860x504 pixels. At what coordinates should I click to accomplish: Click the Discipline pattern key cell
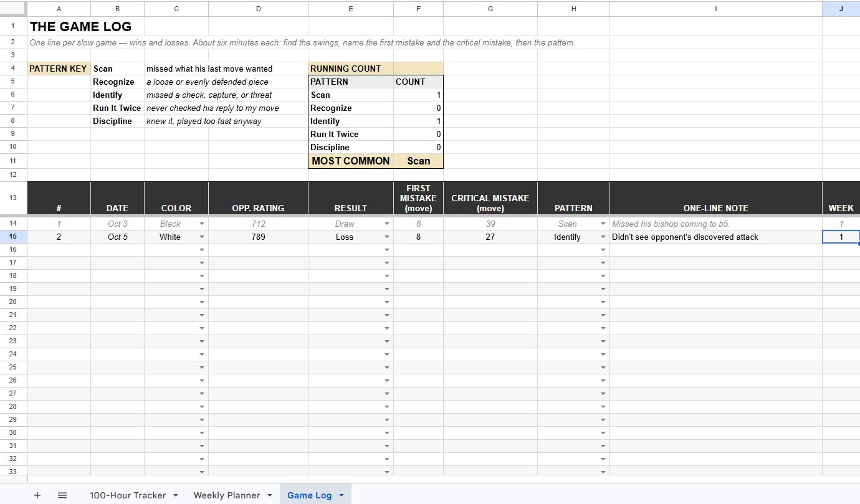point(117,121)
